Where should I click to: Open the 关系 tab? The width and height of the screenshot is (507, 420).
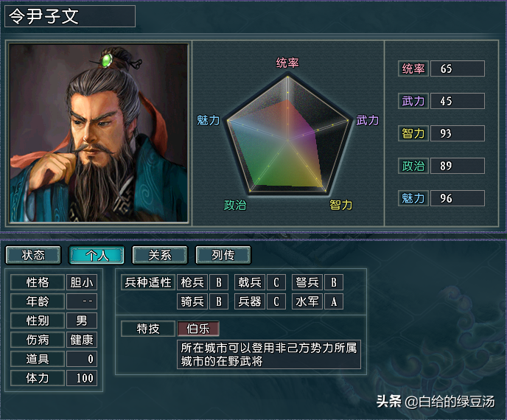pyautogui.click(x=160, y=255)
